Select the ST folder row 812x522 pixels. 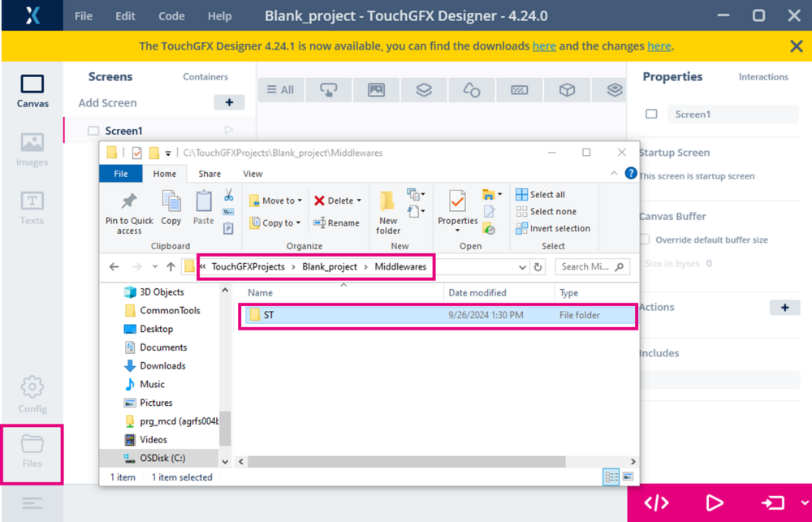(x=438, y=315)
